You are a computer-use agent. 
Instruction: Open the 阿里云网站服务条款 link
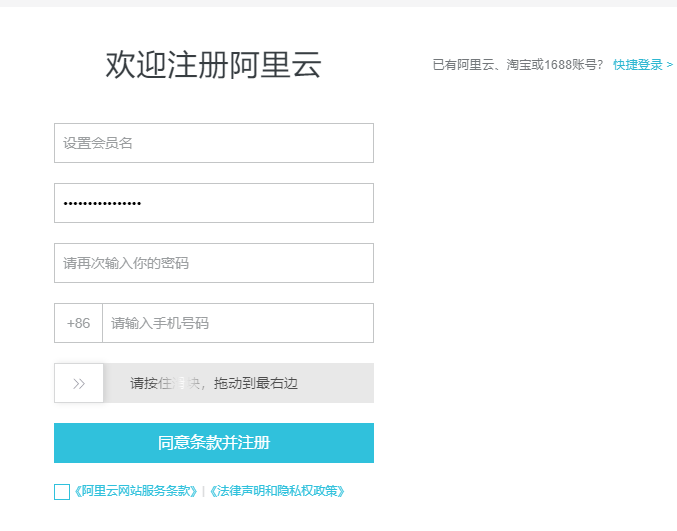point(136,491)
